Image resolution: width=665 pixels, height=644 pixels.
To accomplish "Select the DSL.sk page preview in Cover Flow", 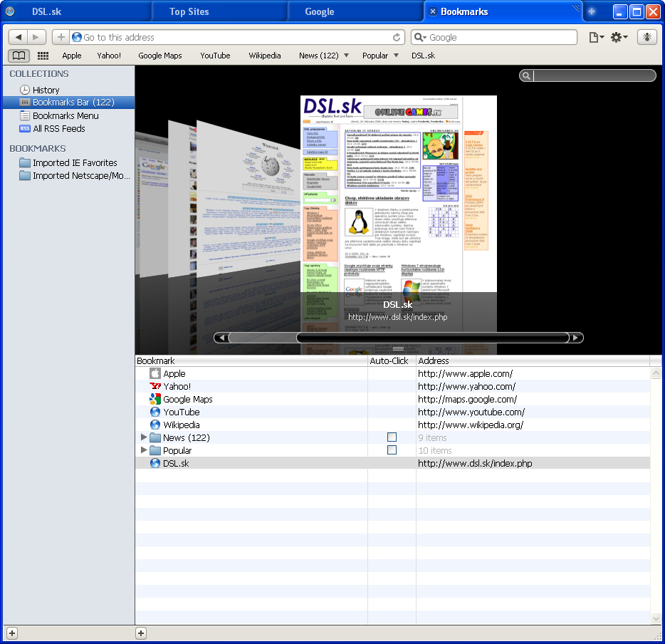I will 399,214.
